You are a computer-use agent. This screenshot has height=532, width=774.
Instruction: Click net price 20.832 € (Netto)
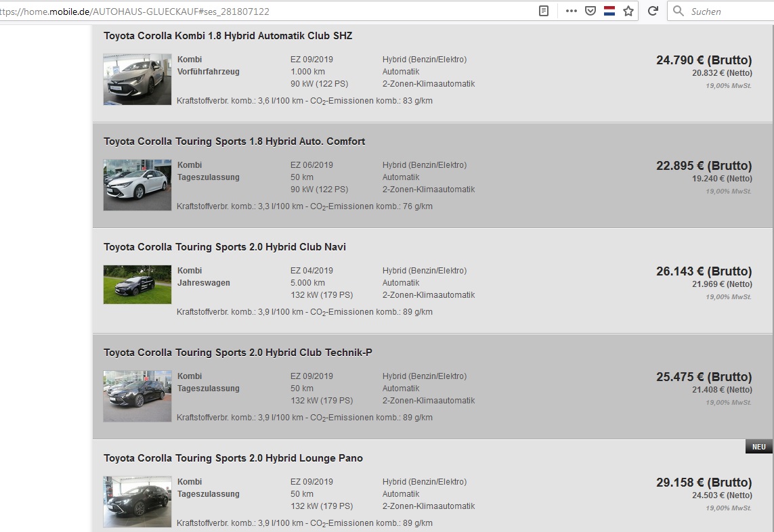pos(722,73)
